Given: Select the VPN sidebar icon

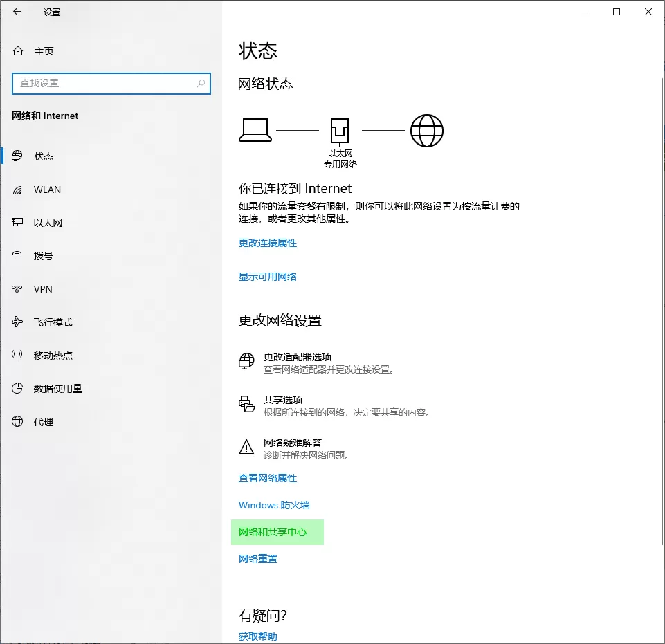Looking at the screenshot, I should [17, 288].
